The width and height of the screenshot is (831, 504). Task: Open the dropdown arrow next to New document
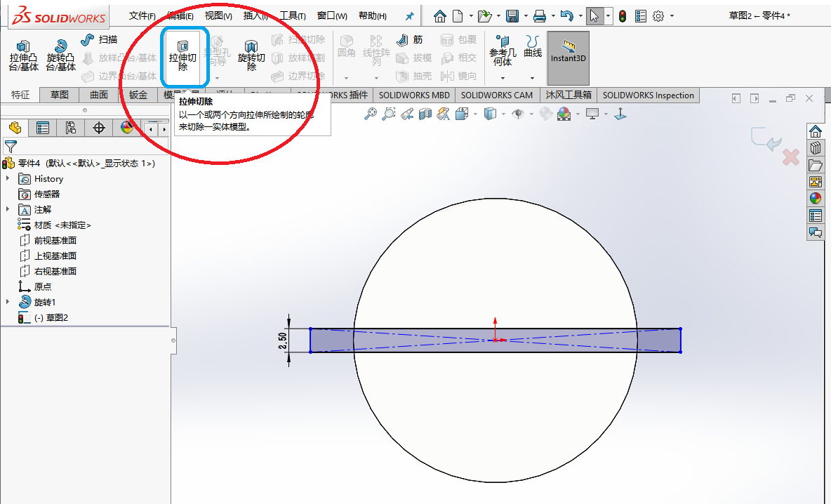pyautogui.click(x=471, y=16)
